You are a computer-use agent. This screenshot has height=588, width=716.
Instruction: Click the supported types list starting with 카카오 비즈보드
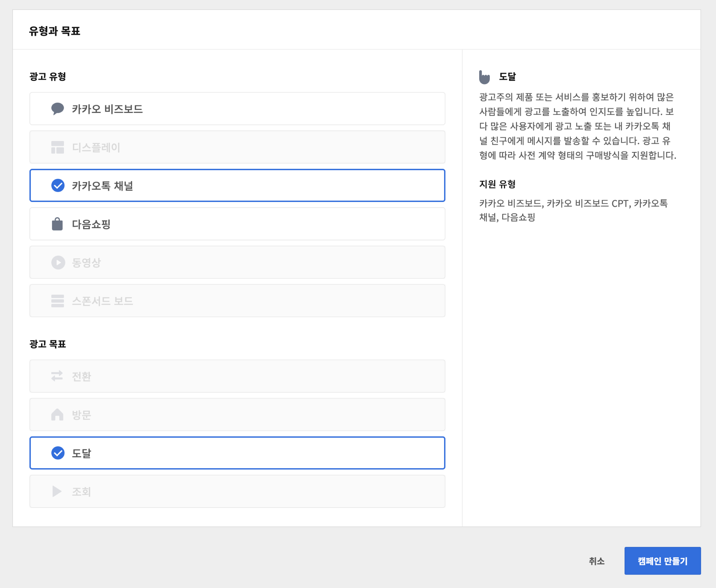(573, 210)
